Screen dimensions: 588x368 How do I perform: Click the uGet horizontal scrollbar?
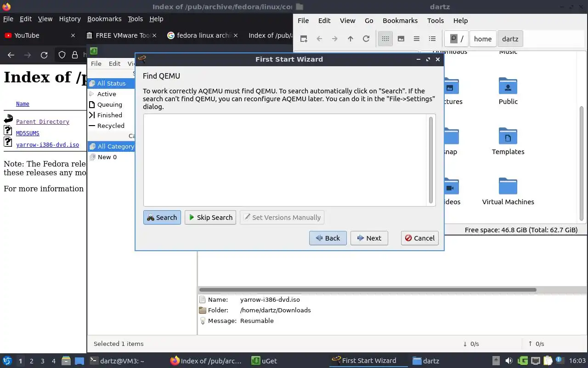tap(367, 290)
